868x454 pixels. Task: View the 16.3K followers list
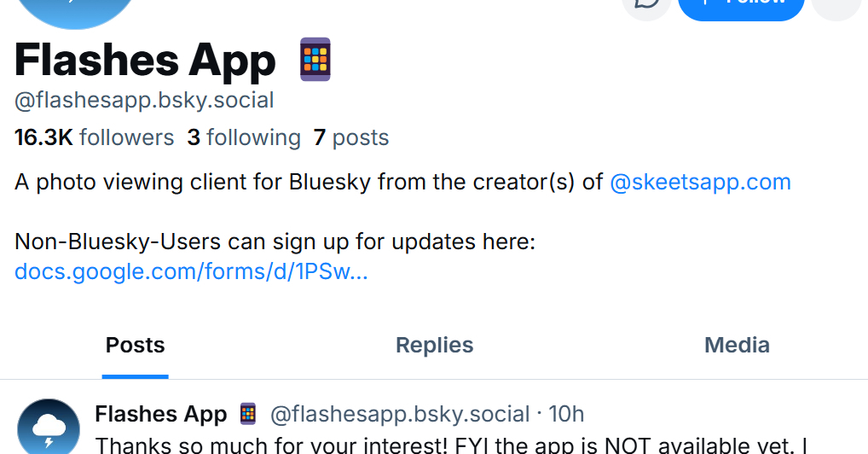(94, 137)
